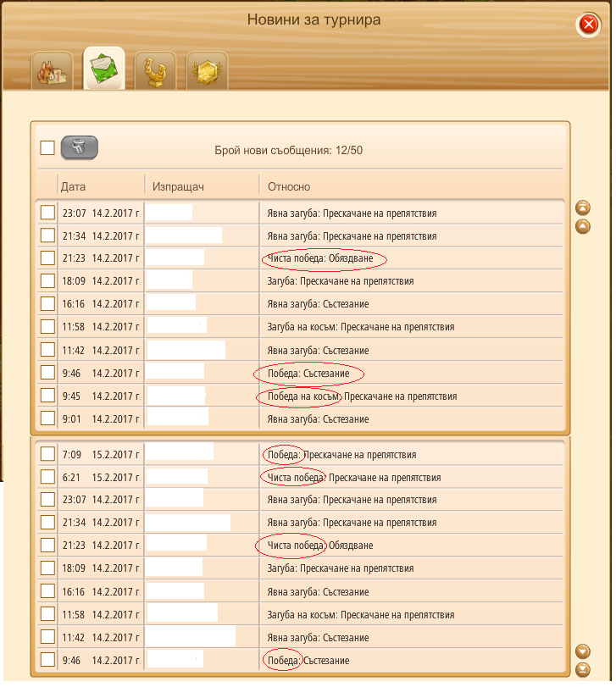Image resolution: width=616 pixels, height=687 pixels.
Task: Open 'Чиста победа: Обяздване' in the lower list
Action: tap(319, 546)
